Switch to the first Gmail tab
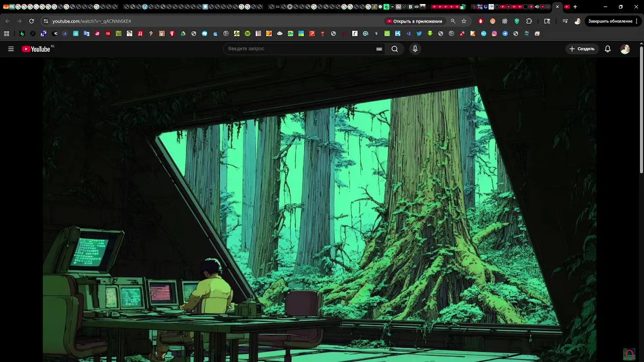 [6, 7]
